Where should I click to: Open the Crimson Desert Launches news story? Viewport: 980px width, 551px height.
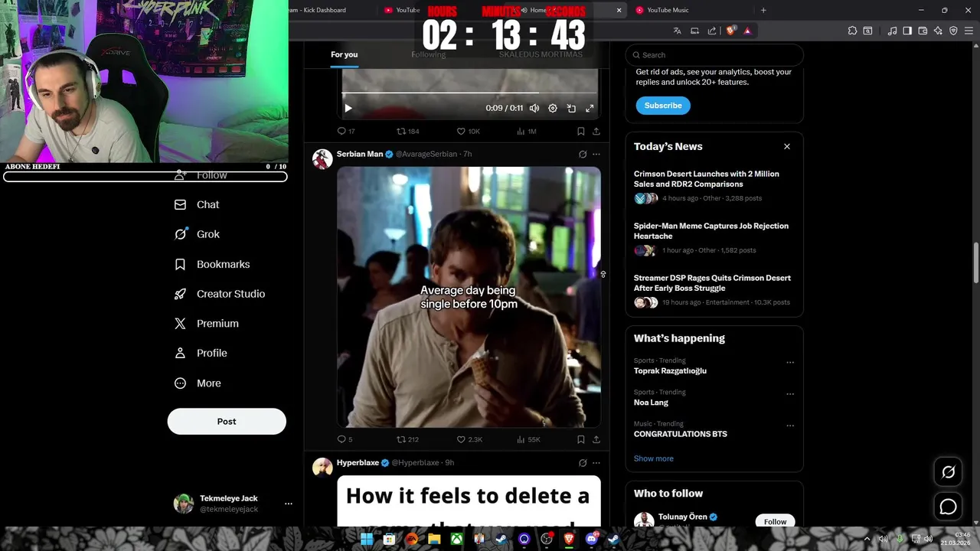pyautogui.click(x=707, y=179)
